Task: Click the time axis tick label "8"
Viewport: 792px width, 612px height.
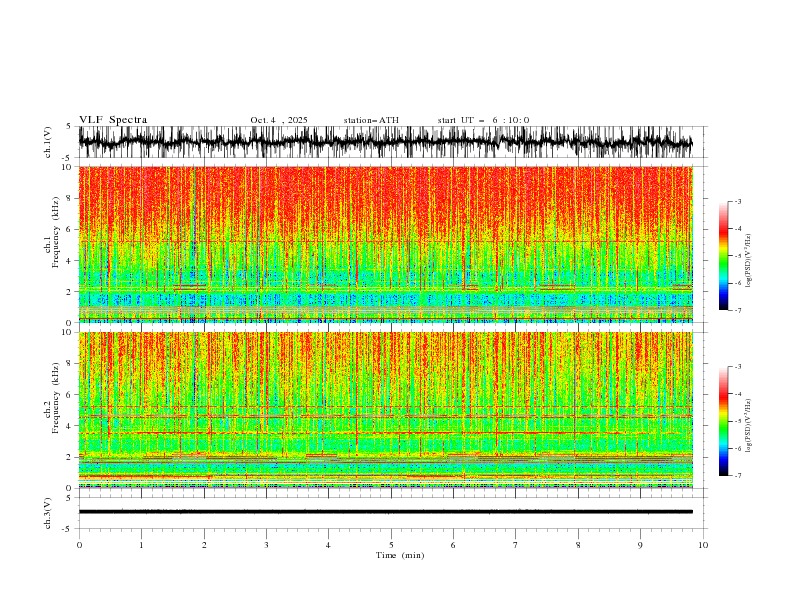Action: 578,545
